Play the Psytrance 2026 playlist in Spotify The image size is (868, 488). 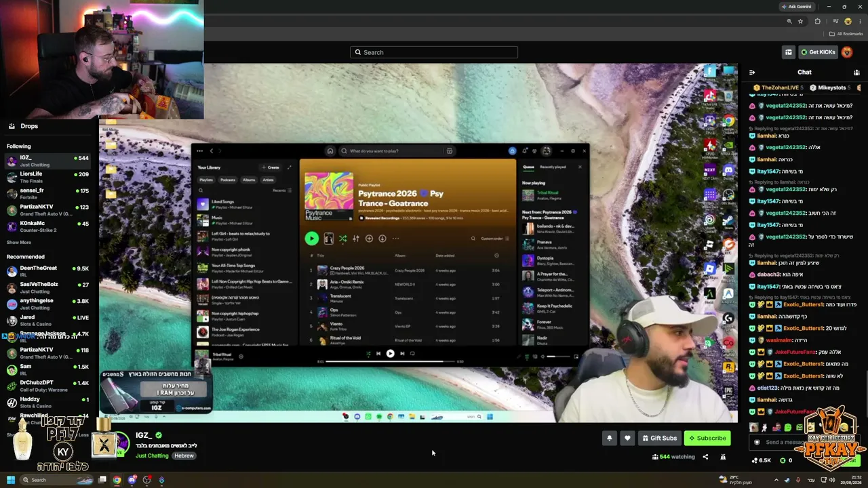pos(311,239)
